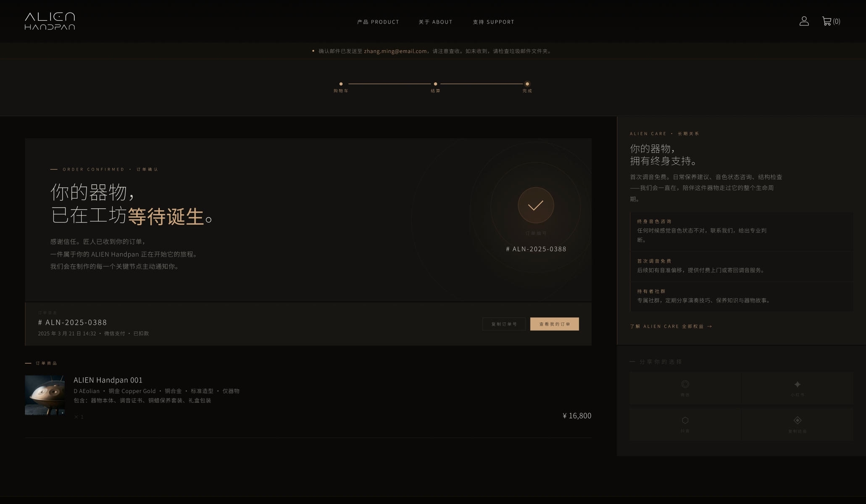Click the 终身音色咨询 benefit card
The image size is (866, 504).
click(741, 231)
